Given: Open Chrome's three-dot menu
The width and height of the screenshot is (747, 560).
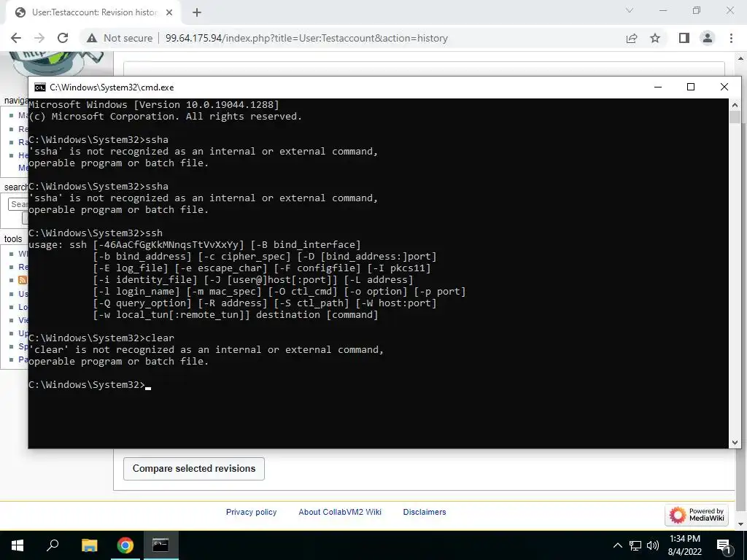Looking at the screenshot, I should tap(731, 38).
